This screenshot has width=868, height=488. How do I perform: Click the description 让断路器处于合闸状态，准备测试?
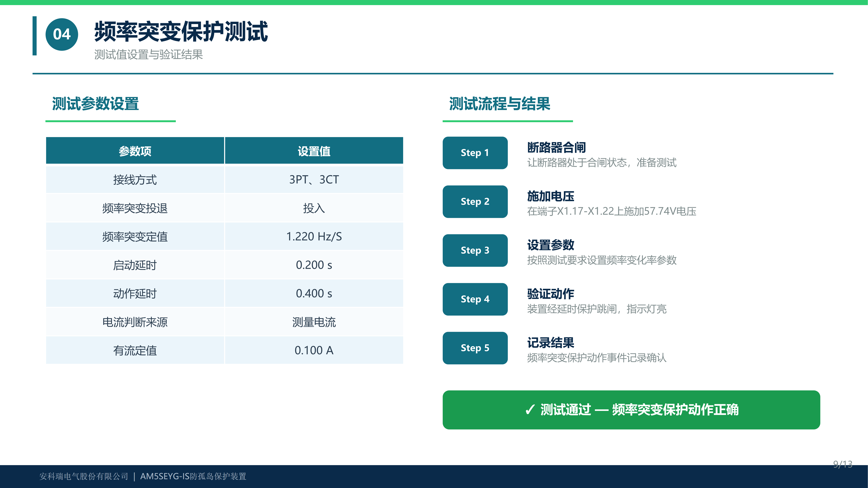[602, 163]
